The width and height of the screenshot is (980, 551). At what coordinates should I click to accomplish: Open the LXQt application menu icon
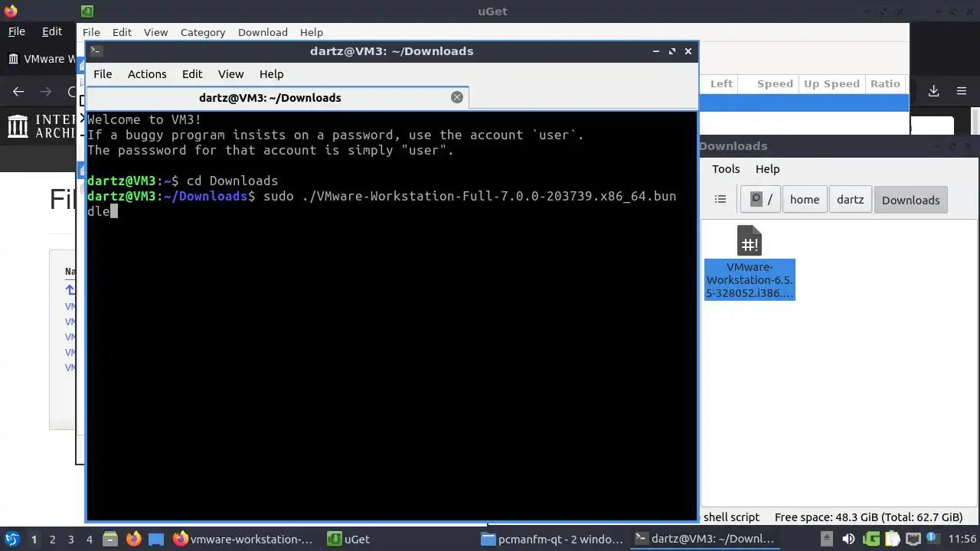pos(11,539)
